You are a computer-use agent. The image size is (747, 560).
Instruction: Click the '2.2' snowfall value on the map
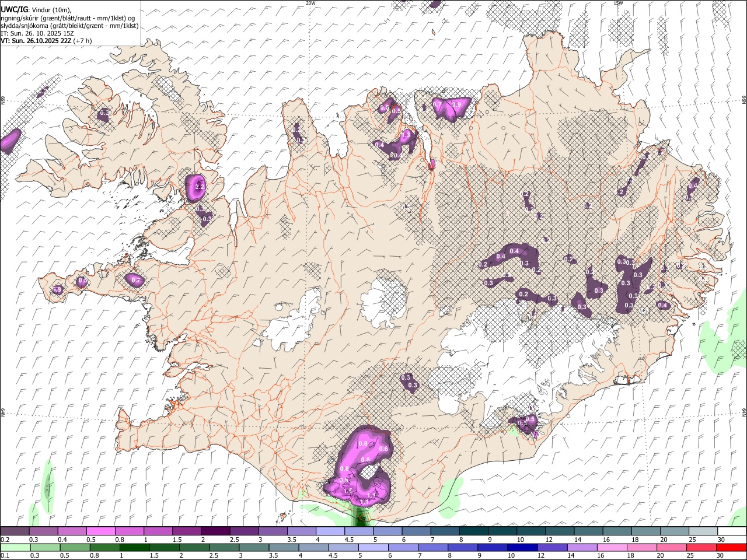(x=200, y=187)
